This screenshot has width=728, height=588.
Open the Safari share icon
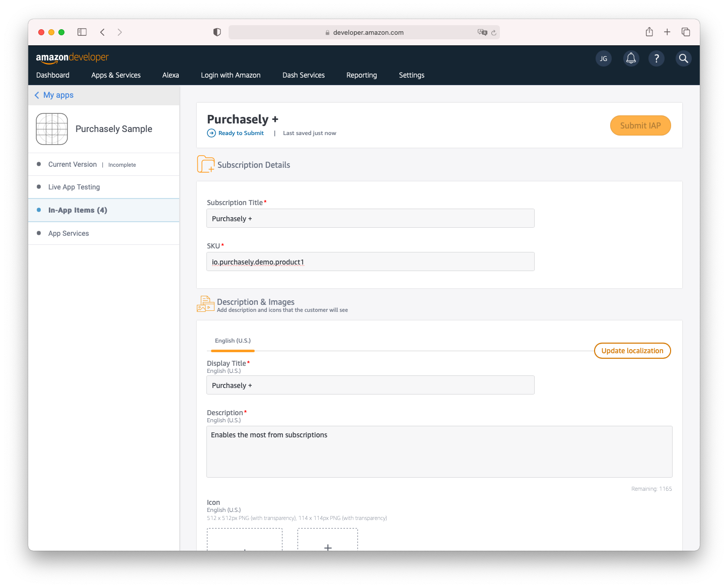click(649, 32)
